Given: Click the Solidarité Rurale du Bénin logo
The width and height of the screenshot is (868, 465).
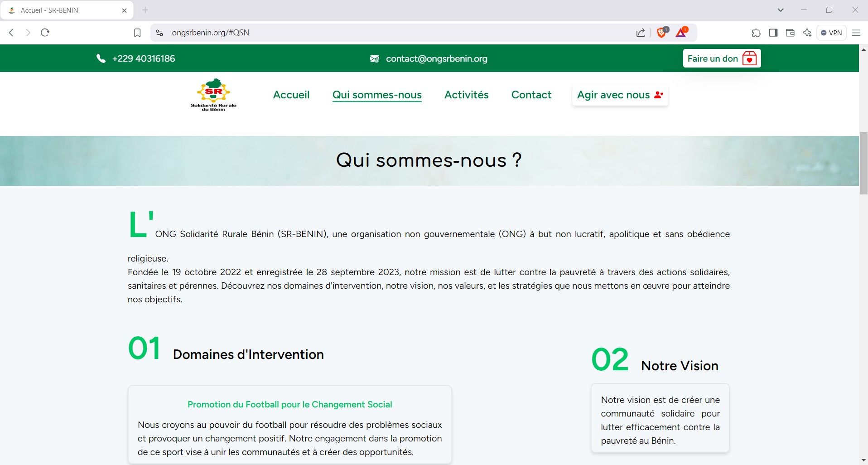Looking at the screenshot, I should point(213,95).
